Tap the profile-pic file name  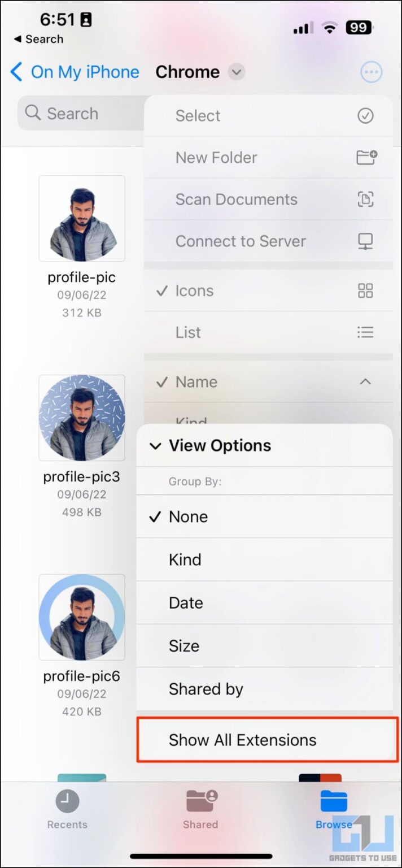tap(82, 277)
